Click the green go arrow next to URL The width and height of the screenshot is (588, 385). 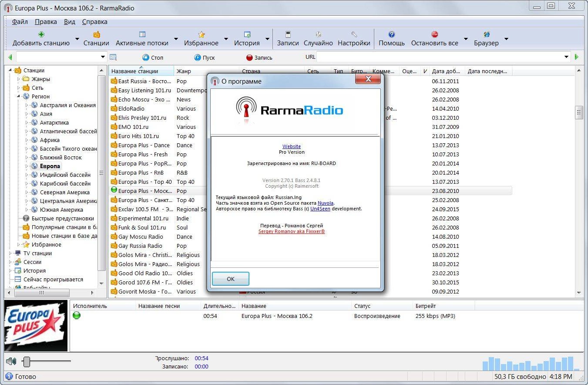click(577, 57)
